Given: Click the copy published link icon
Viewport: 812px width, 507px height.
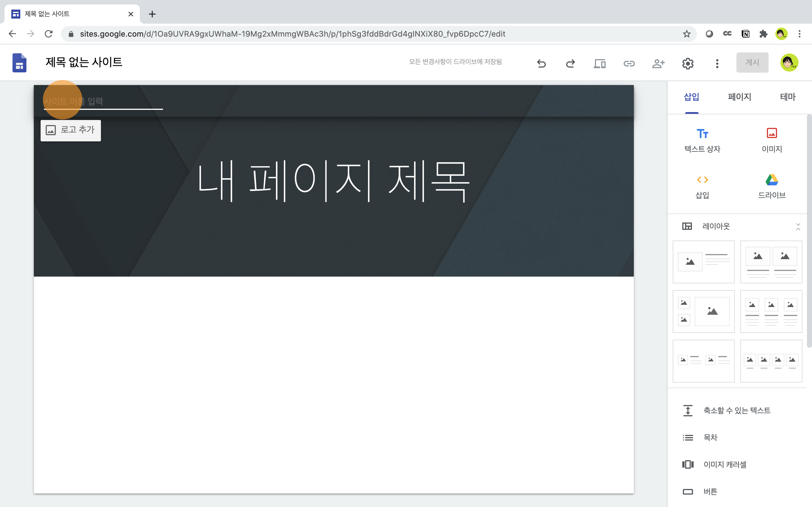Looking at the screenshot, I should coord(629,63).
